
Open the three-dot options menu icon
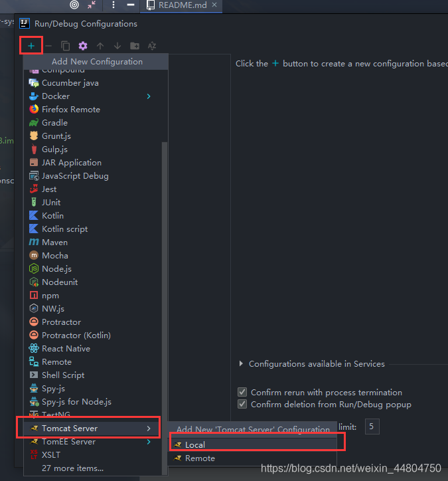coord(113,5)
